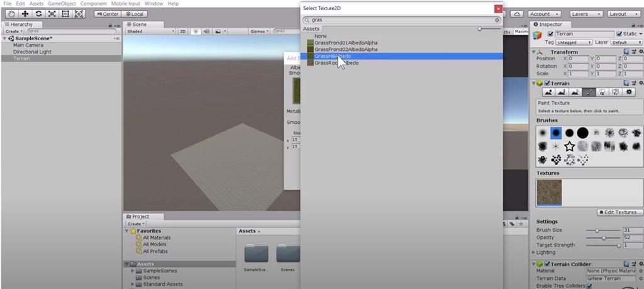Choose the Paint Texture terrain tool
This screenshot has width=644, height=289.
[x=589, y=92]
